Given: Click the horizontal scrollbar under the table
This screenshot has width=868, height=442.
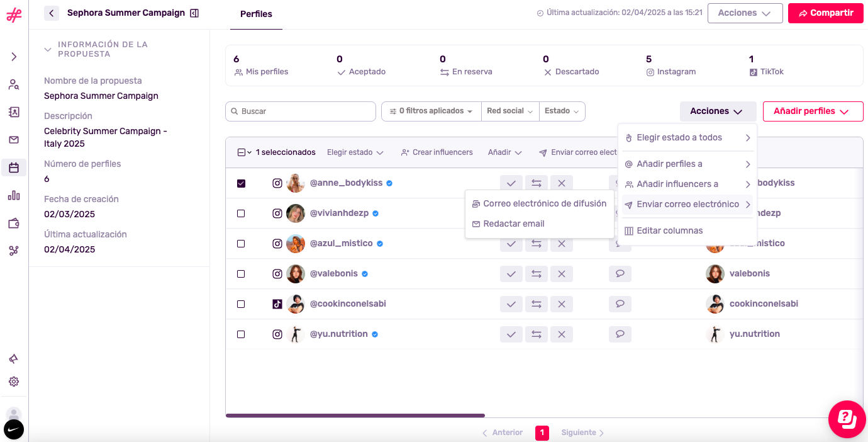Looking at the screenshot, I should click(x=355, y=416).
